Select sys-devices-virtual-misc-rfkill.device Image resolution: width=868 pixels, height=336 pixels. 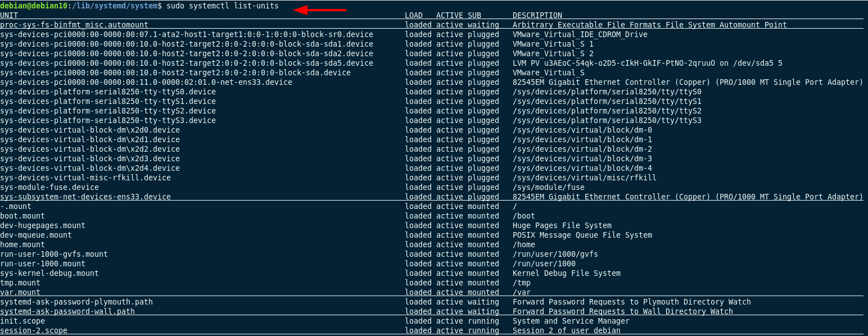85,178
